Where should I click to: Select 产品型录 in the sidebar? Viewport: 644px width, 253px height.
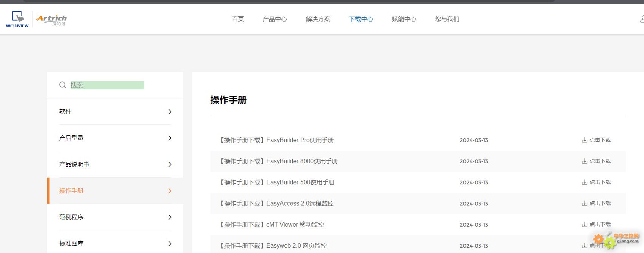[x=71, y=138]
